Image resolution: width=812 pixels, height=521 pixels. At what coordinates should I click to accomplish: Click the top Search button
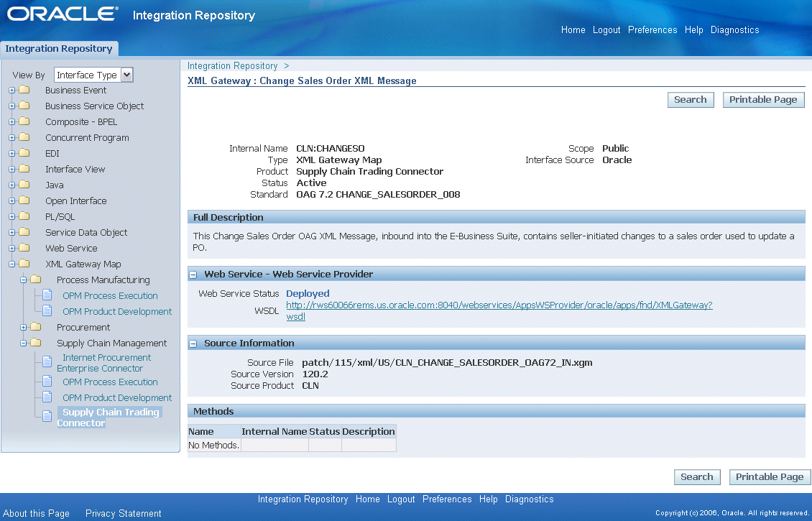(691, 99)
